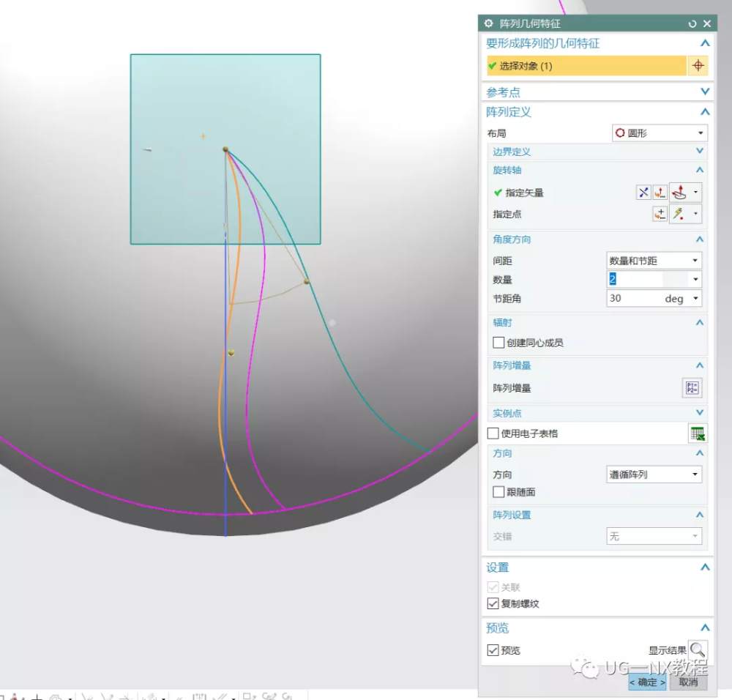The width and height of the screenshot is (732, 700).
Task: Click the 确定 button
Action: tap(647, 682)
